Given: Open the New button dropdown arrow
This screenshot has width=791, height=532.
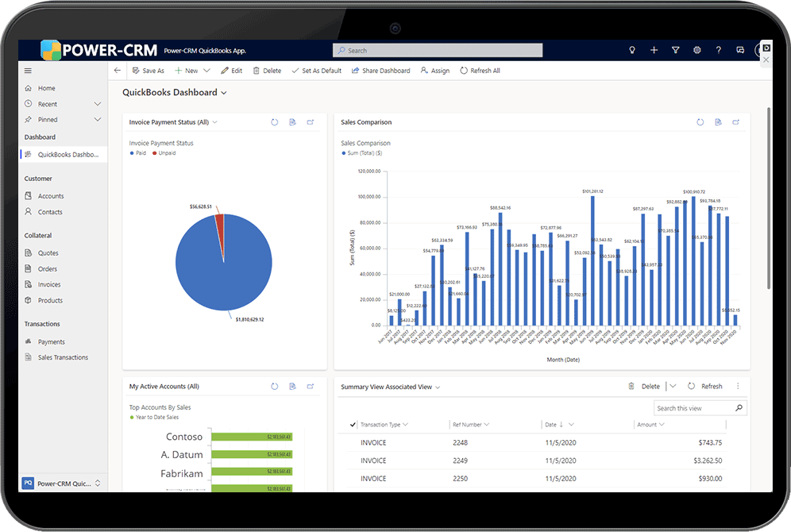Looking at the screenshot, I should click(x=206, y=71).
